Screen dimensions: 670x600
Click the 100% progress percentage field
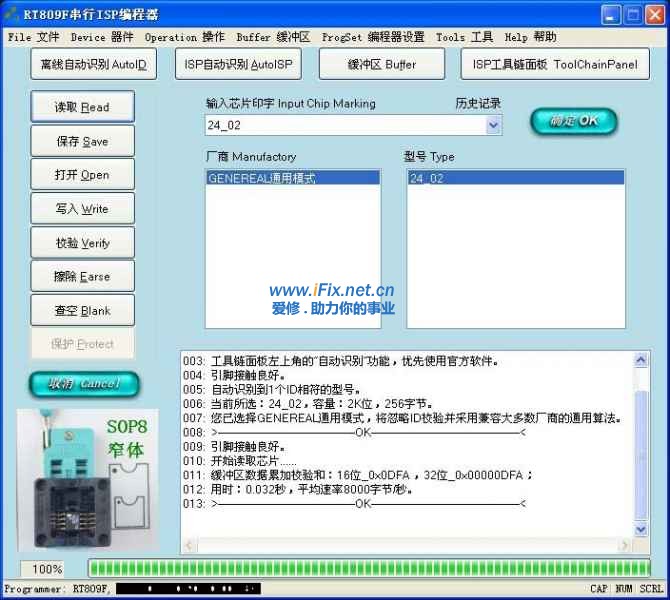click(42, 569)
